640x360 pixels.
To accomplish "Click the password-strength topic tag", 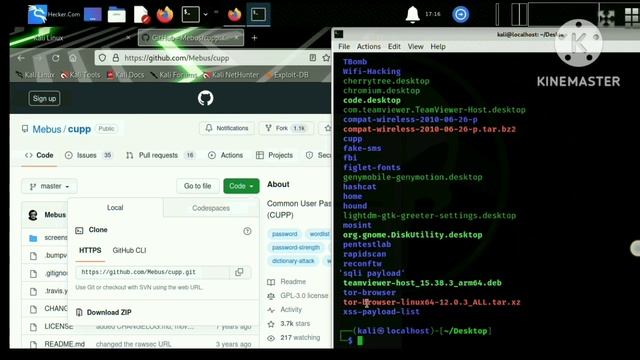I will click(x=296, y=247).
